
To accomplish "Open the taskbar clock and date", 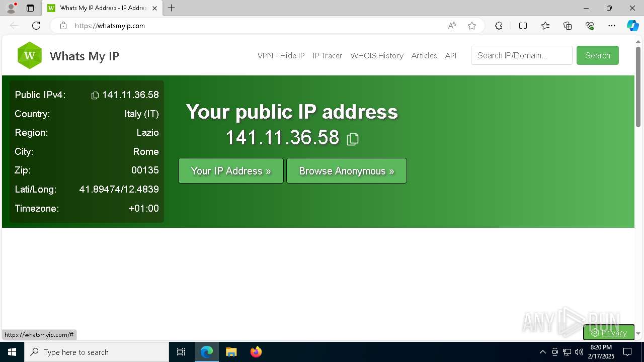I will click(x=601, y=352).
